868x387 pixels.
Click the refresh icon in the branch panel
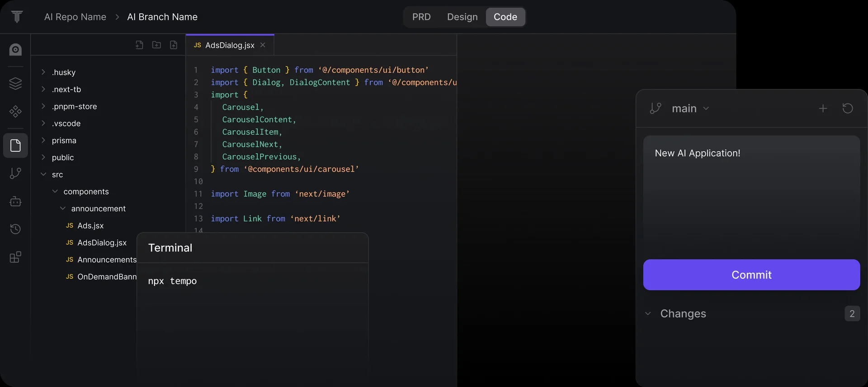848,108
